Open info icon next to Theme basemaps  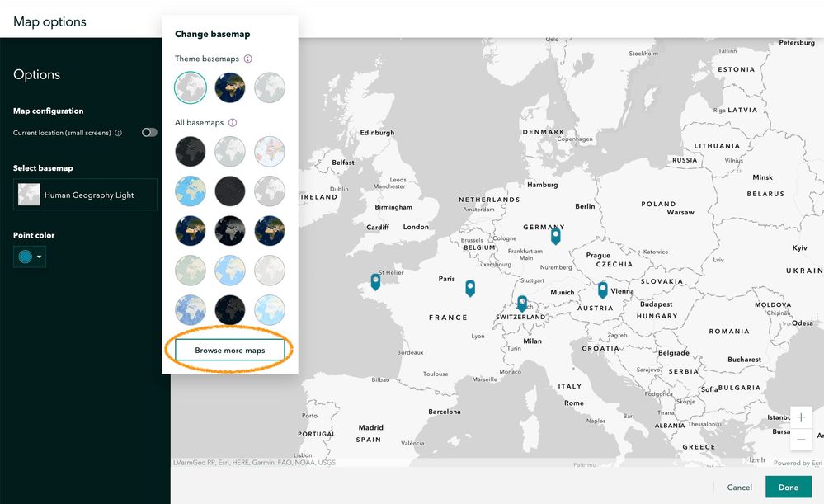[x=248, y=59]
